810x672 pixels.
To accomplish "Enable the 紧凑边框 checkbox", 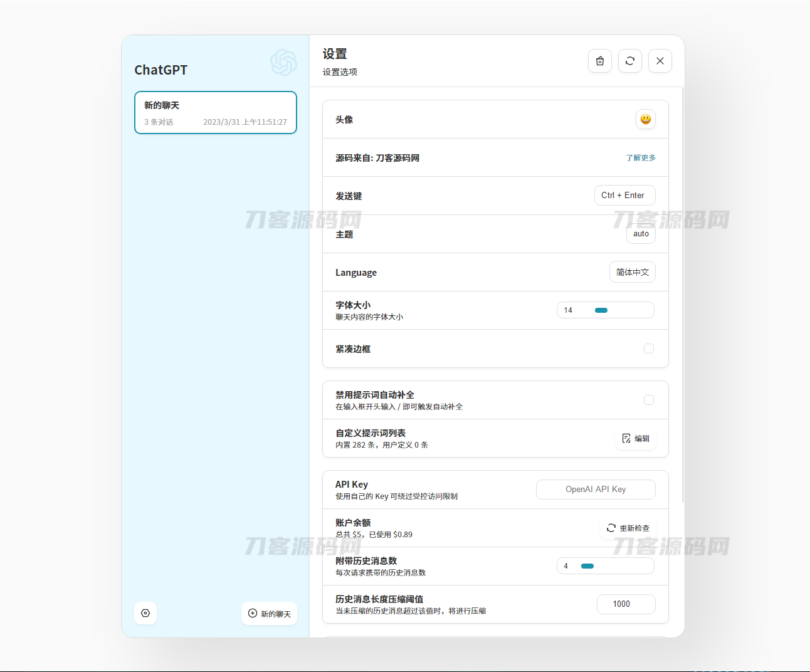I will [x=649, y=349].
